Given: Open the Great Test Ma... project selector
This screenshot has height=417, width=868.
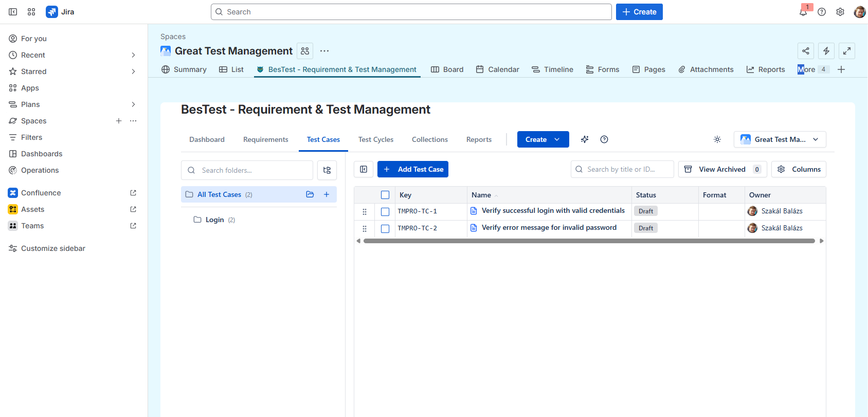Looking at the screenshot, I should pos(780,139).
